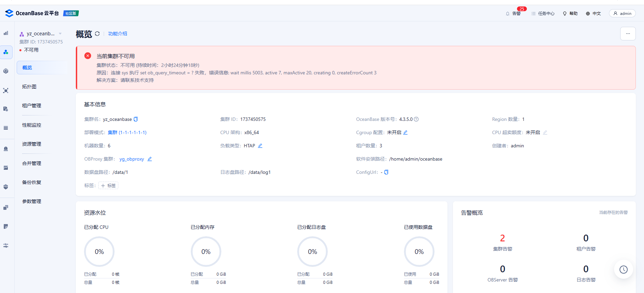The width and height of the screenshot is (644, 293).
Task: Click the 不可用 cluster status label
Action: click(x=31, y=50)
